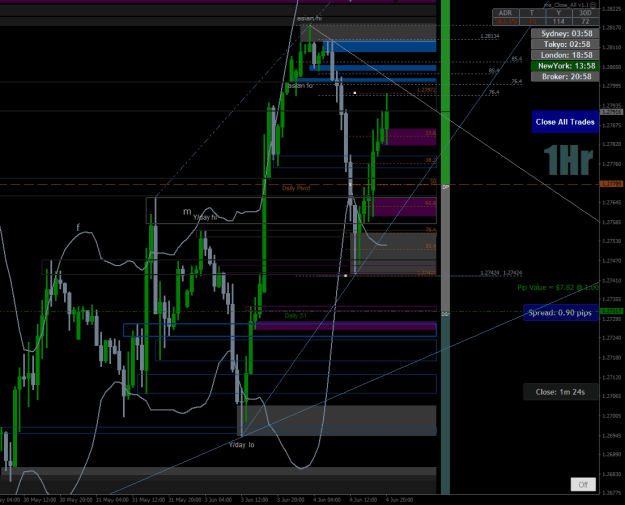The height and width of the screenshot is (505, 625).
Task: Click the asian hi label
Action: click(x=309, y=18)
